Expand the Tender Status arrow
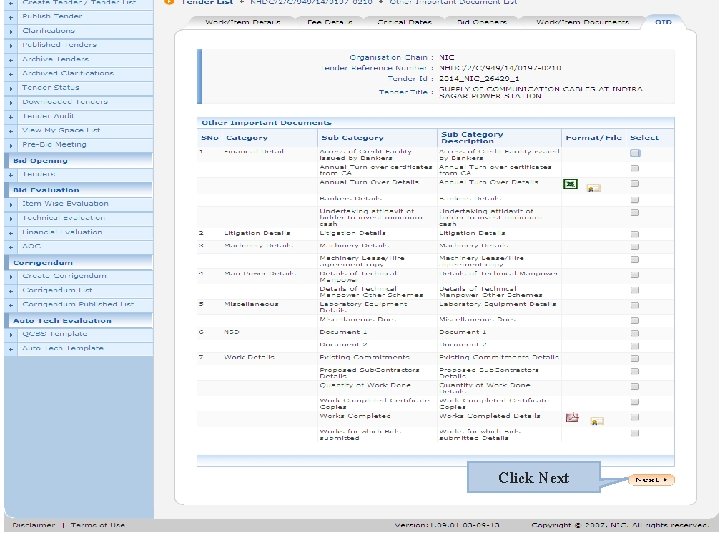720x540 pixels. point(11,89)
